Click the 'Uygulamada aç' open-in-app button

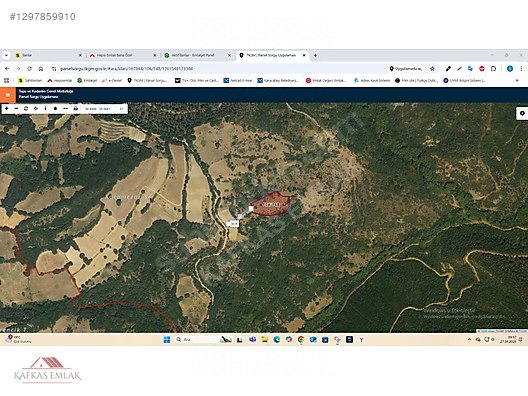coord(406,69)
